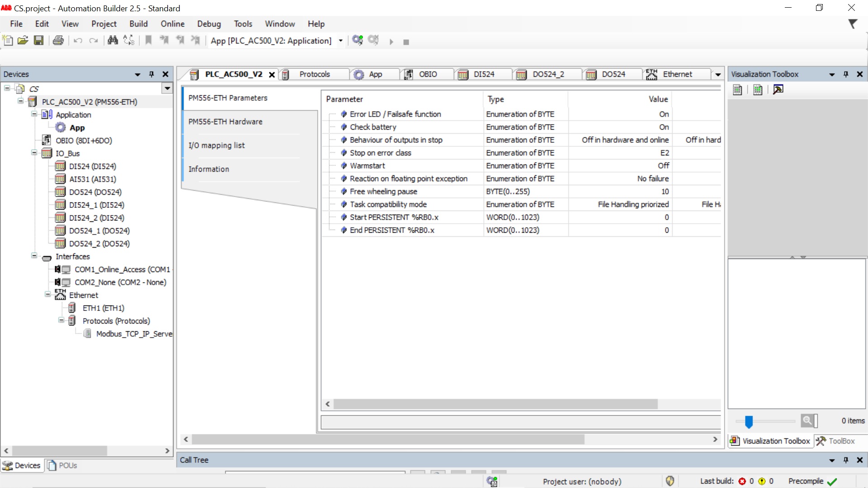Open the active application dropdown
The width and height of the screenshot is (868, 488).
coord(340,41)
